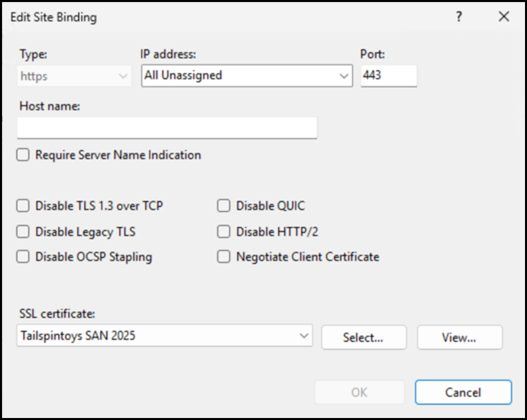527x420 pixels.
Task: Click the question mark help icon
Action: pyautogui.click(x=459, y=17)
